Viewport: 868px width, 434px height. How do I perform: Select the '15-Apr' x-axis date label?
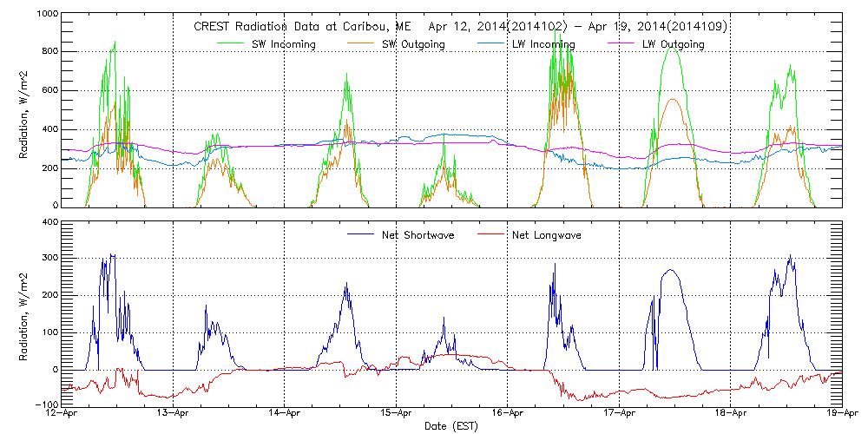pos(397,414)
